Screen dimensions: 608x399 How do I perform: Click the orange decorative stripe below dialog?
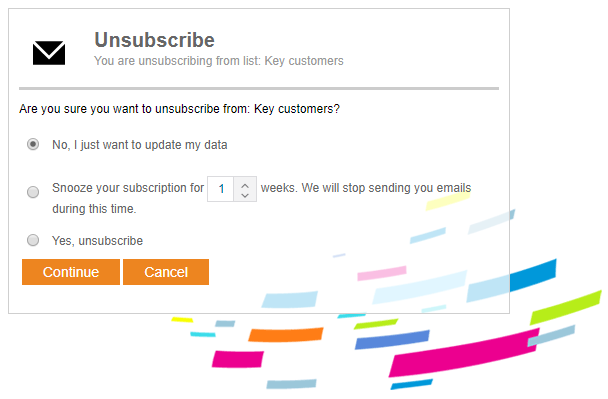click(286, 335)
